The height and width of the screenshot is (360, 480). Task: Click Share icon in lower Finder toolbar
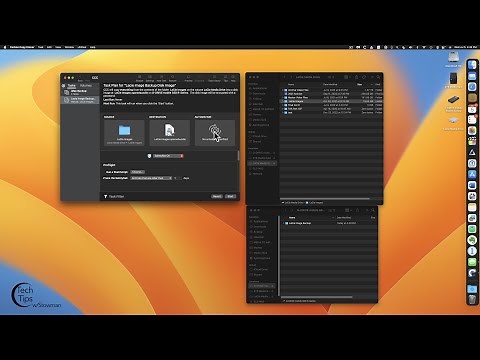[x=358, y=210]
